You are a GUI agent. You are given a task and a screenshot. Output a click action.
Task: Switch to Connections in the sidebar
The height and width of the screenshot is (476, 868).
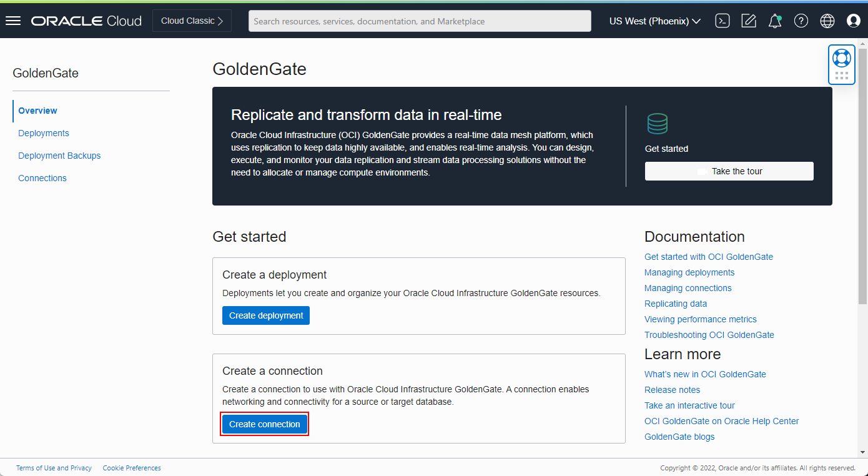click(42, 178)
